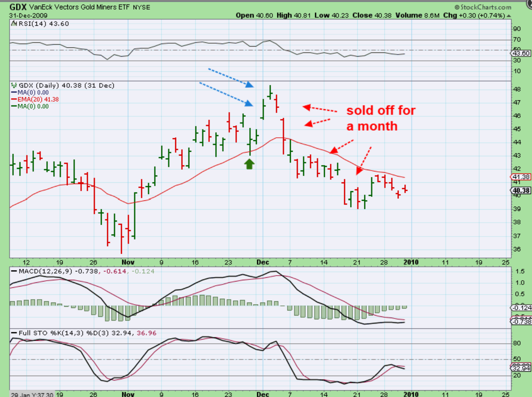Click the 41.38 EMA price tag on axis

pyautogui.click(x=521, y=177)
